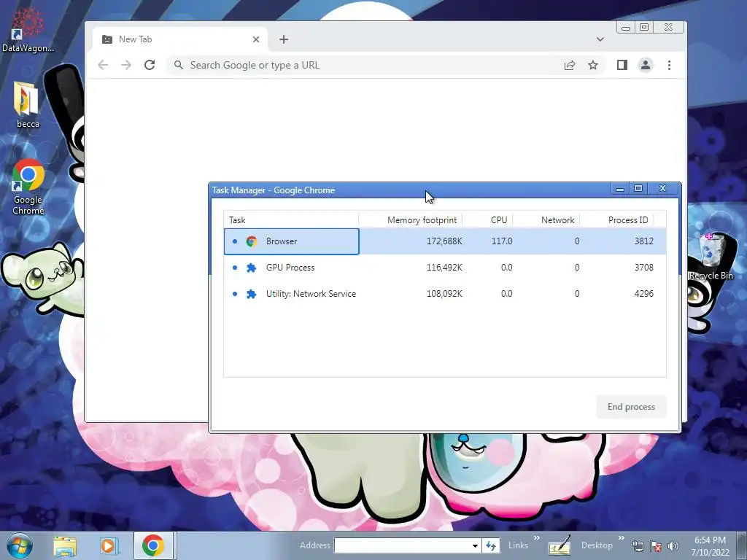Open the Recycle Bin
747x560 pixels.
pyautogui.click(x=711, y=256)
